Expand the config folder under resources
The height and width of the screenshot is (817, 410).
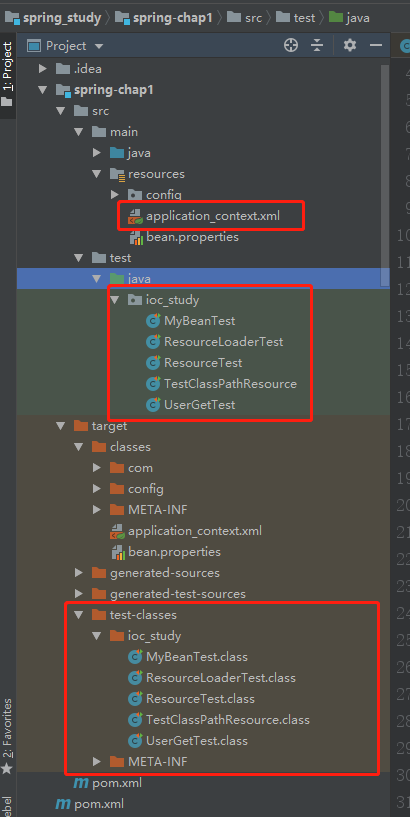(x=116, y=195)
